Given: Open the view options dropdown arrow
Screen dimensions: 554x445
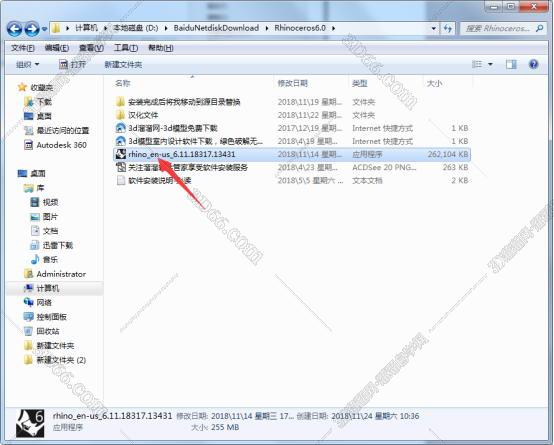Looking at the screenshot, I should click(x=490, y=64).
